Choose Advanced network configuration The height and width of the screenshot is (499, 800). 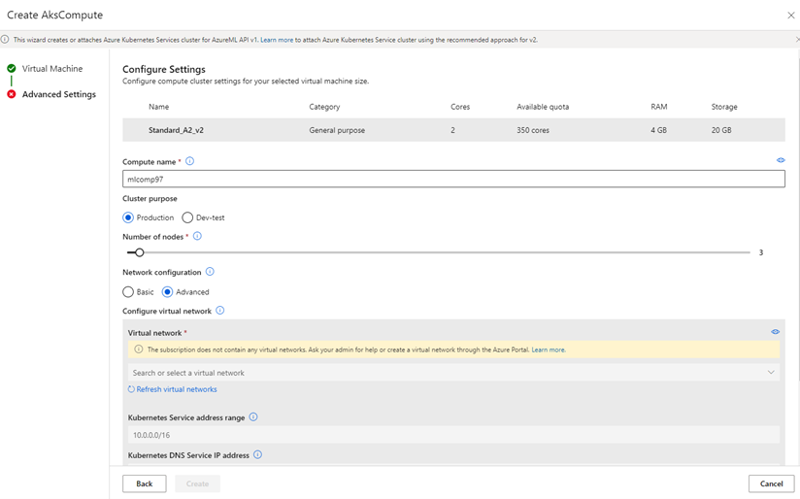168,292
